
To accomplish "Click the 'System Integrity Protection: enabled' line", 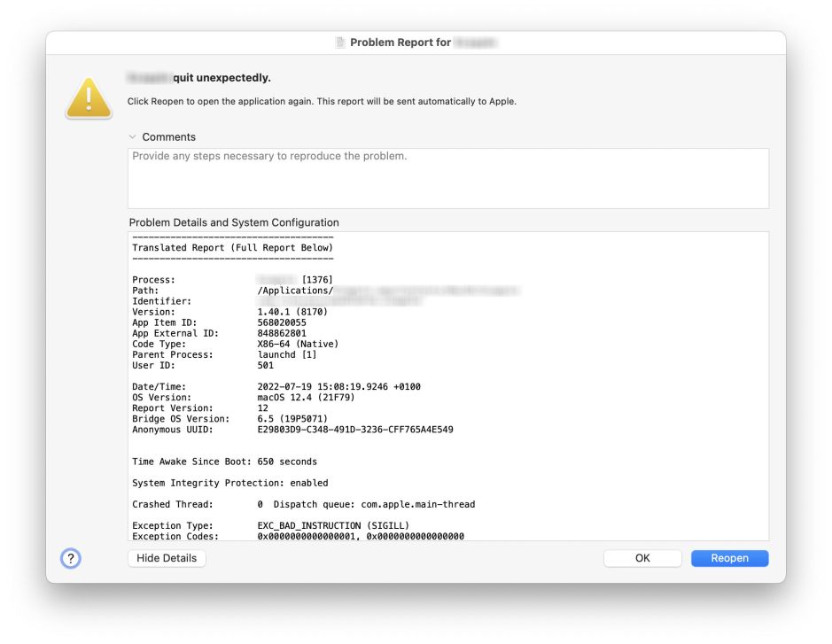I will click(229, 483).
